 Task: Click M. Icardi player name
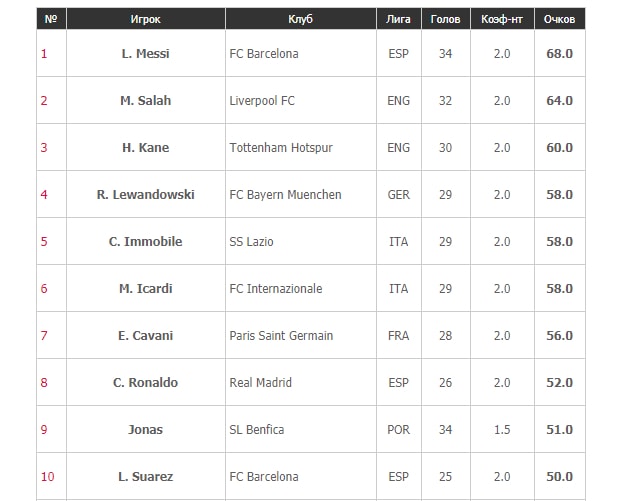click(145, 288)
